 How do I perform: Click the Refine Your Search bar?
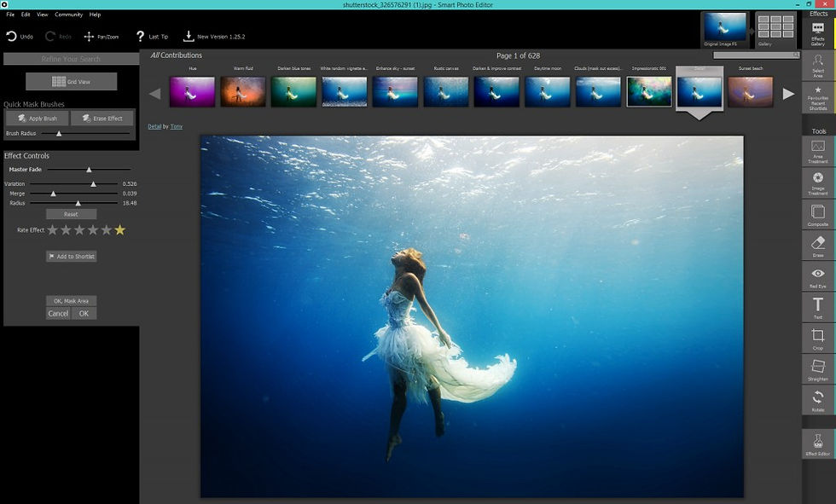tap(71, 59)
